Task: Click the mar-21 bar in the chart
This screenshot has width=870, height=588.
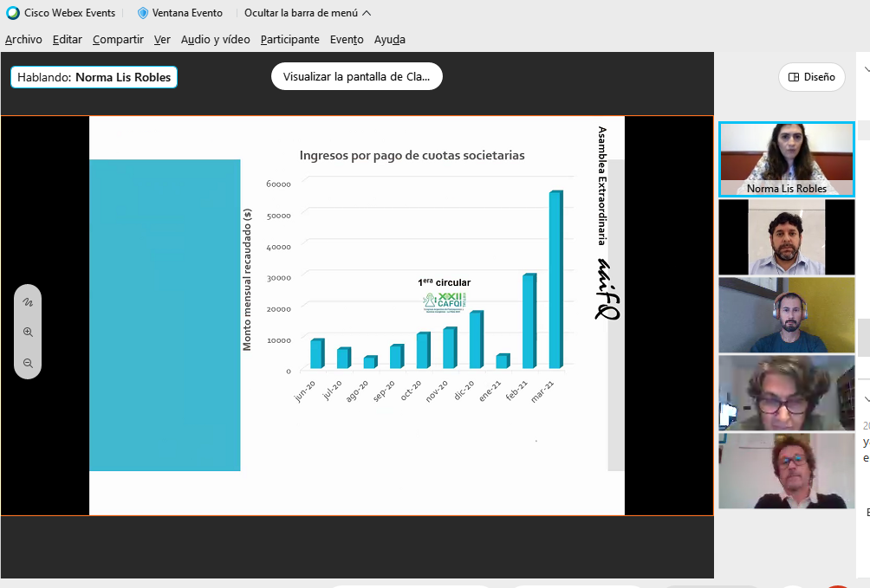Action: point(555,281)
